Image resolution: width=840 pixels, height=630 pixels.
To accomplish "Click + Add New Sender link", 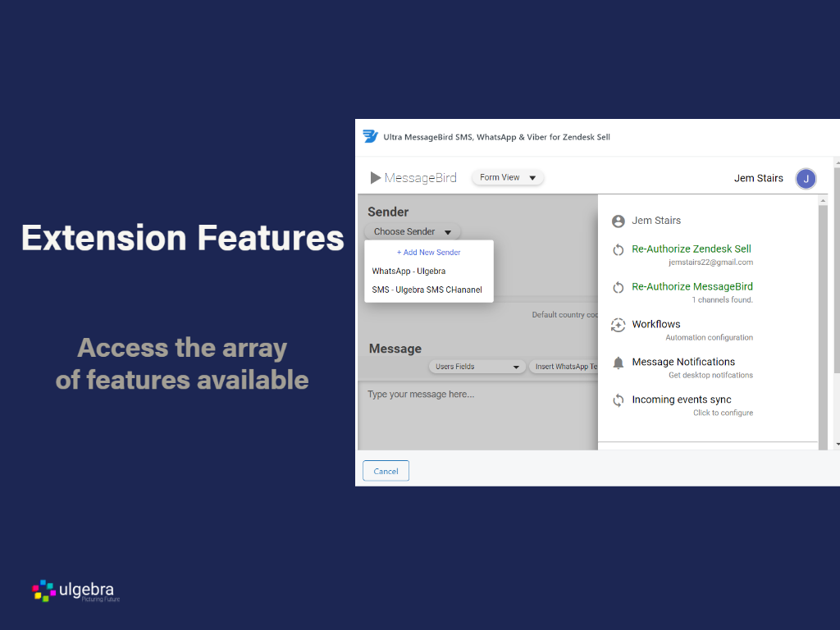I will point(429,253).
